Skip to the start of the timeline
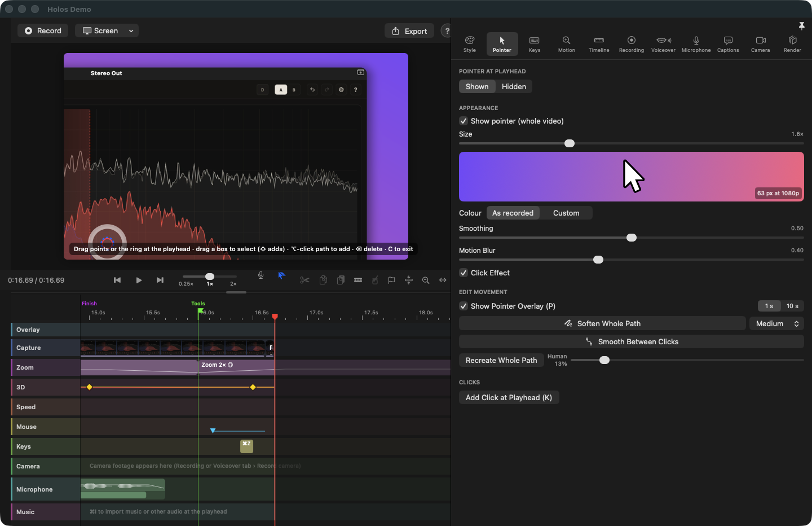The image size is (812, 526). 117,280
